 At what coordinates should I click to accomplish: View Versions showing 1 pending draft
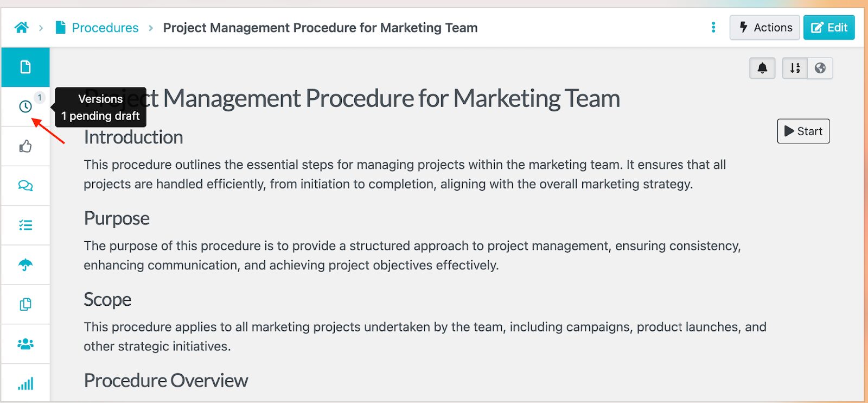tap(25, 106)
